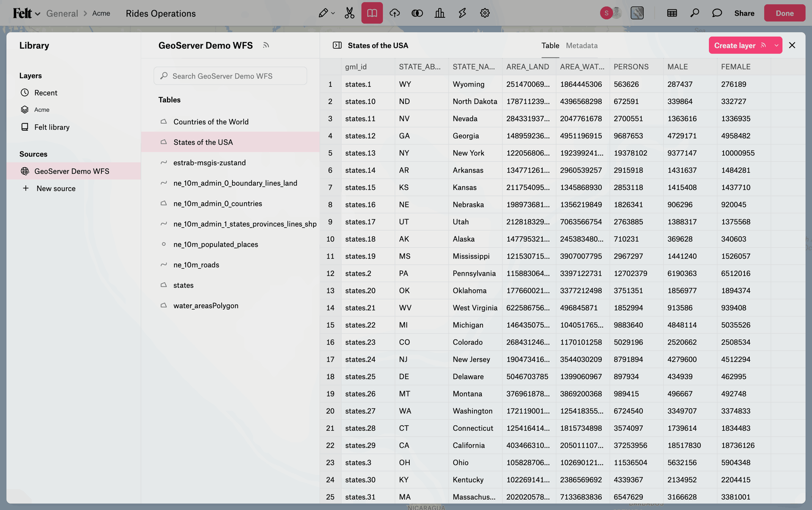Click the AK abbreviation cell

(422, 239)
